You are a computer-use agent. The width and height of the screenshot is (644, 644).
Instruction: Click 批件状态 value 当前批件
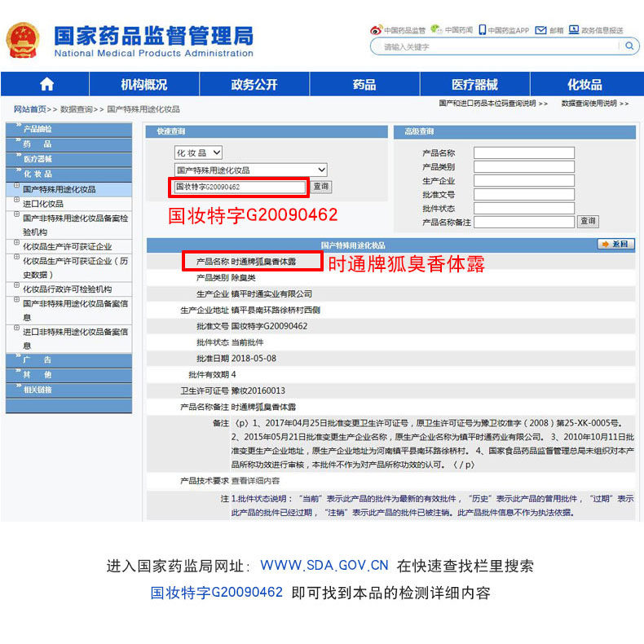pos(247,342)
